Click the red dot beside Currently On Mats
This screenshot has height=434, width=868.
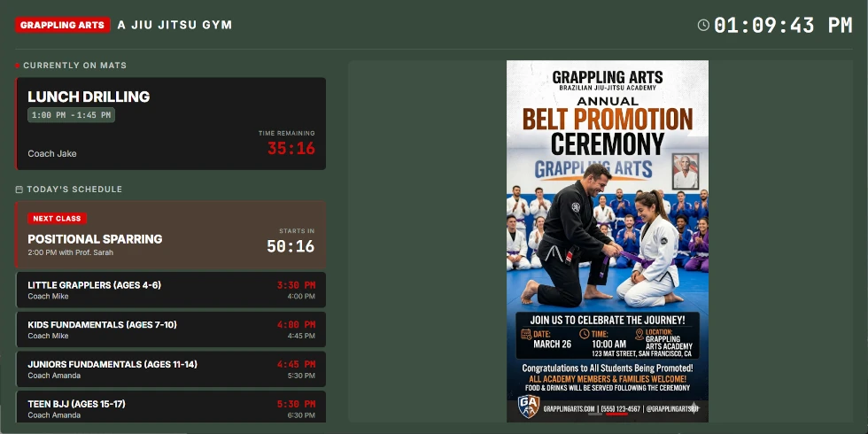(x=18, y=66)
